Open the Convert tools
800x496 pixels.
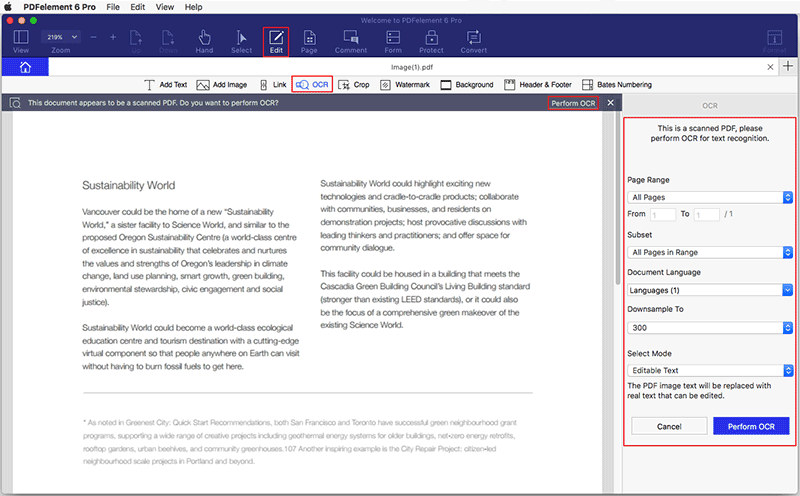474,41
